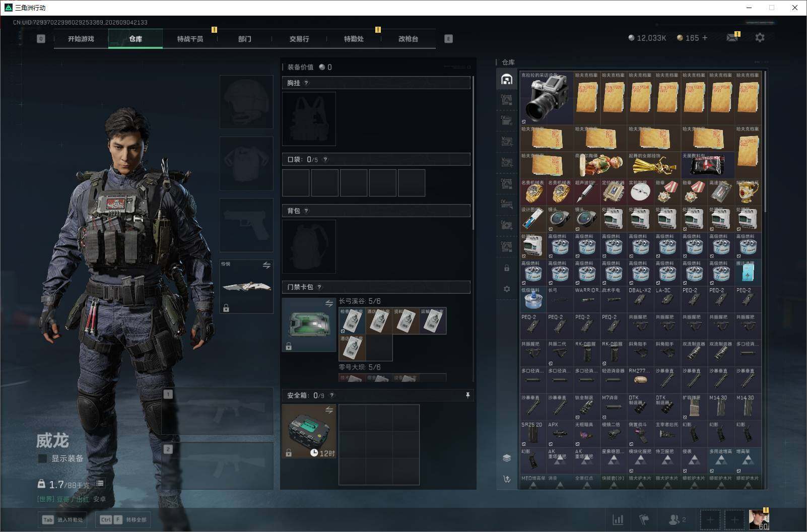Select primary weapon slot 1
807x532 pixels.
pos(217,412)
